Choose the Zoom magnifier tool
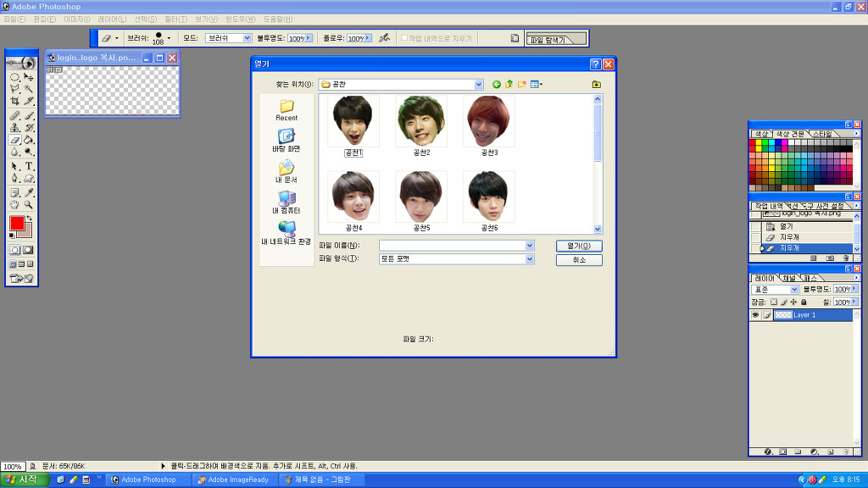 pyautogui.click(x=29, y=204)
